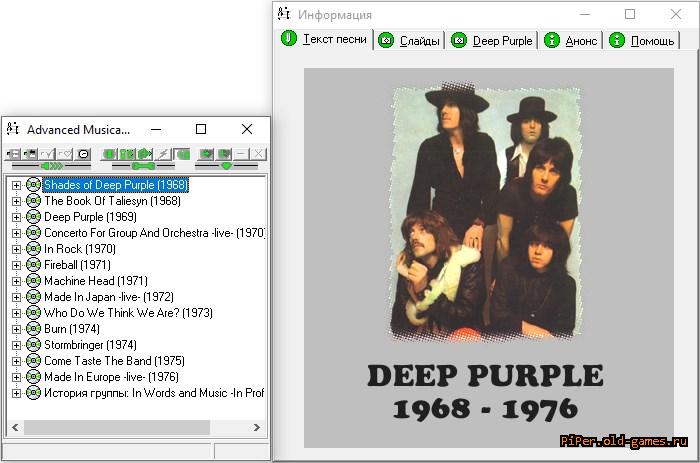Click the clock timer toolbar icon
The height and width of the screenshot is (463, 700).
[83, 154]
